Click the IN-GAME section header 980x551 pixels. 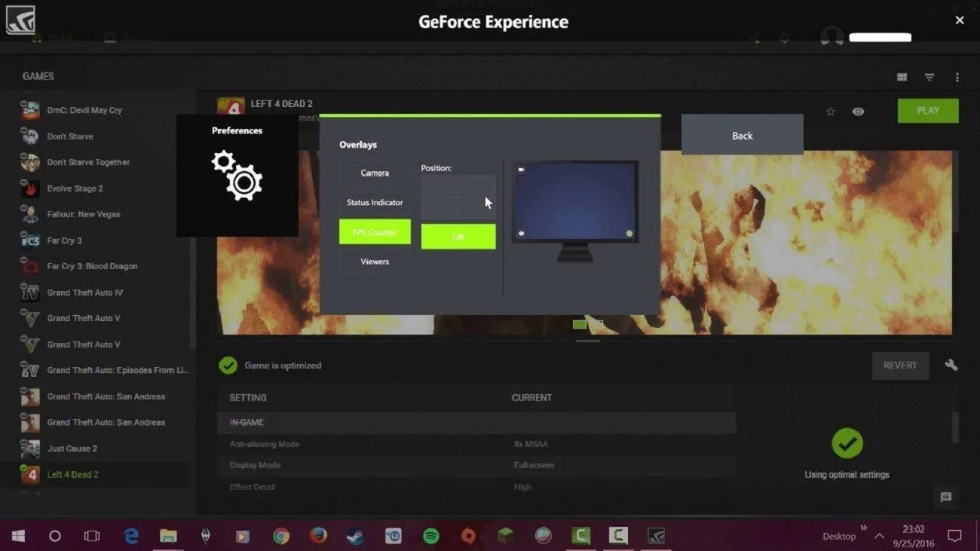pyautogui.click(x=476, y=423)
